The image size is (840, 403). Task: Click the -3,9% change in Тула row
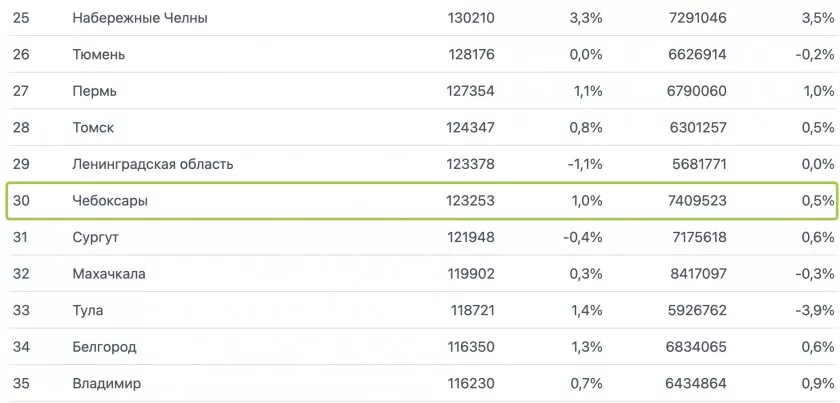point(815,310)
